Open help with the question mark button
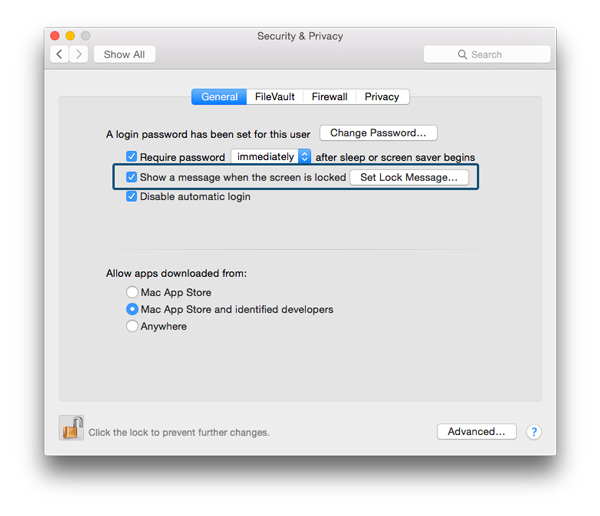 tap(533, 432)
